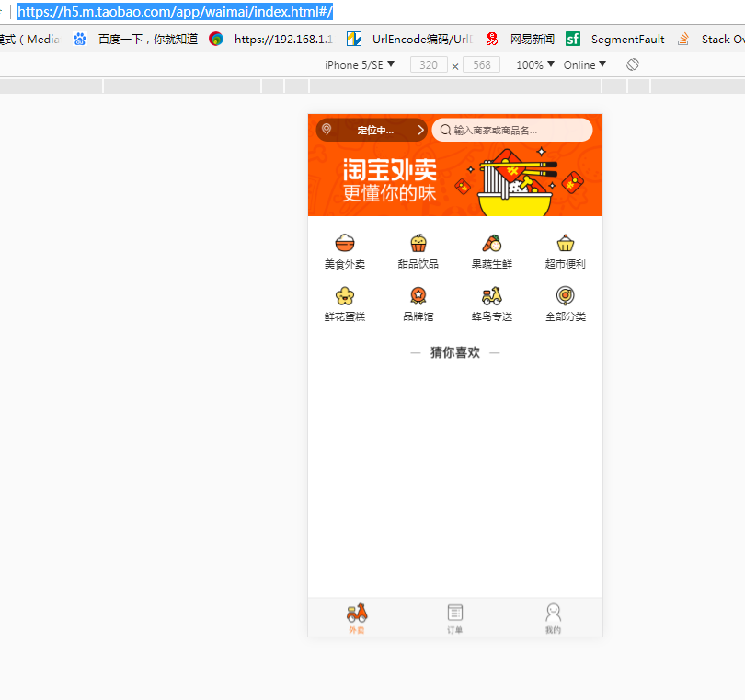745x700 pixels.
Task: Click the 猜你喜欢 section heading
Action: coord(455,352)
